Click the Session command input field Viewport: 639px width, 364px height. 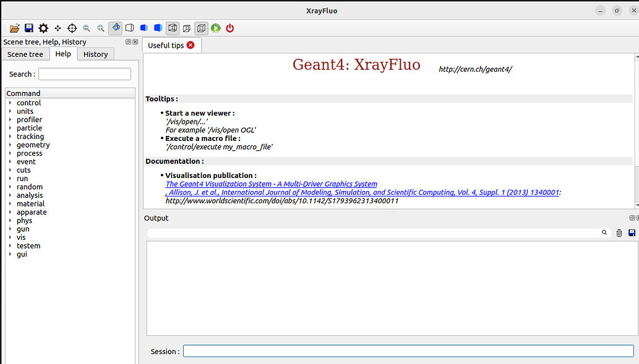[x=408, y=351]
